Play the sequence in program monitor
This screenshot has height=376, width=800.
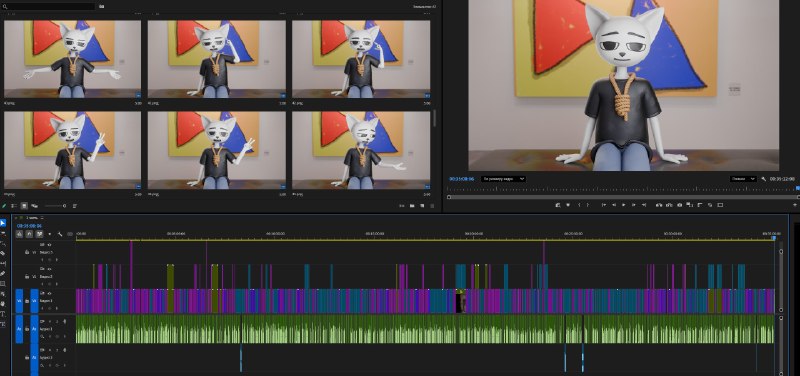pyautogui.click(x=623, y=205)
